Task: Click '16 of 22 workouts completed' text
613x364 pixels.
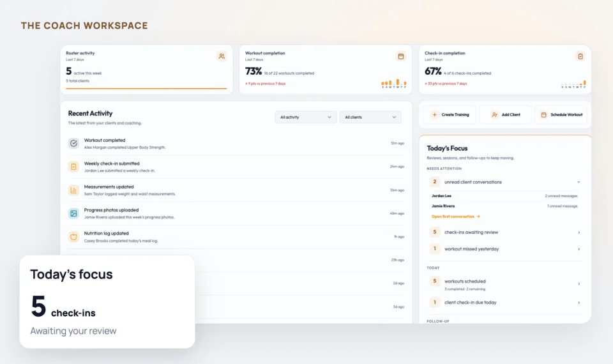Action: click(x=289, y=73)
